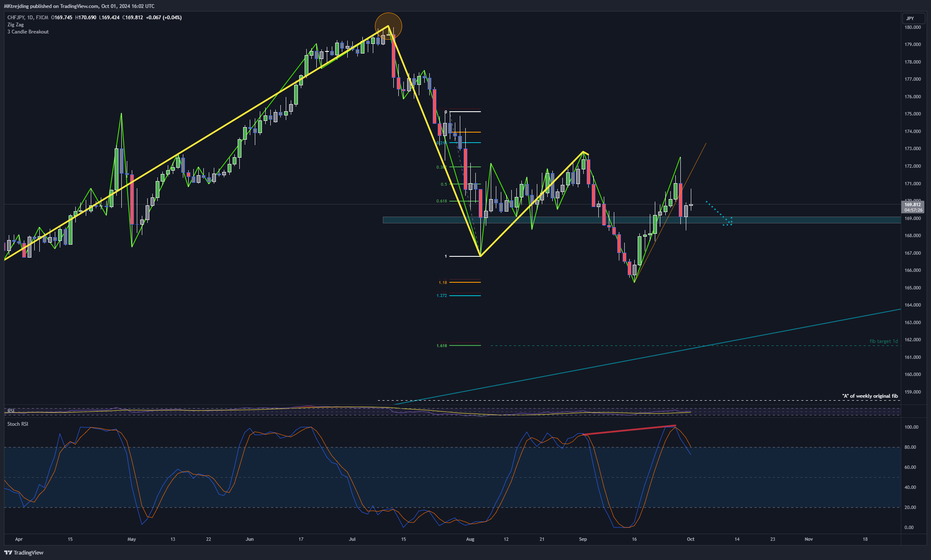Select the current price tag 169.812 on axis

coord(913,205)
